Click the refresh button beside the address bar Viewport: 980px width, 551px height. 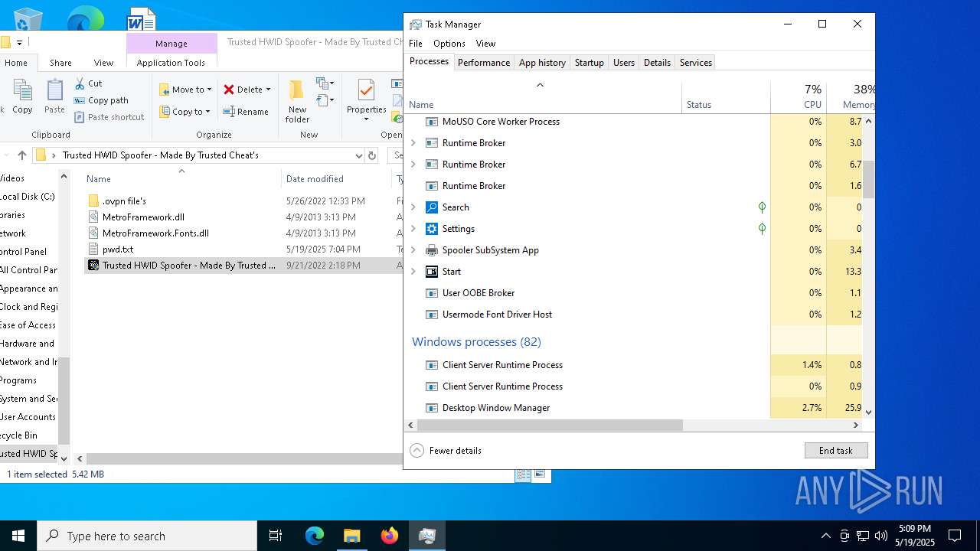[x=372, y=155]
